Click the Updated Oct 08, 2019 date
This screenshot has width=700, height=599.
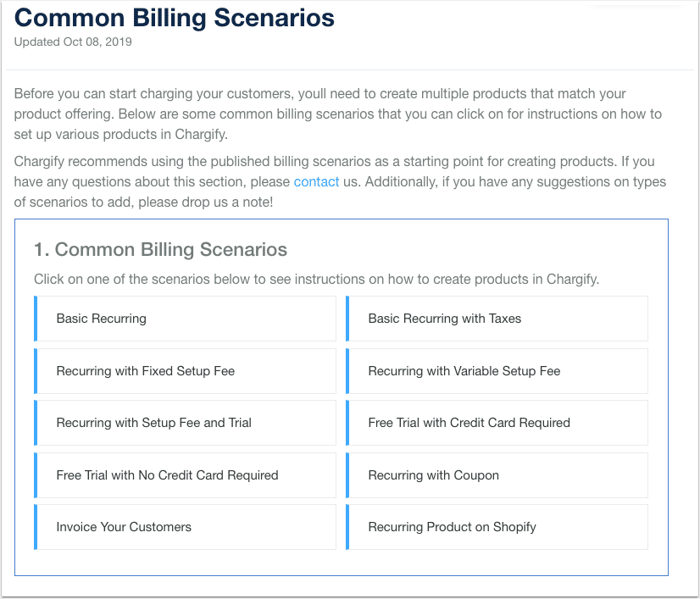tap(73, 42)
